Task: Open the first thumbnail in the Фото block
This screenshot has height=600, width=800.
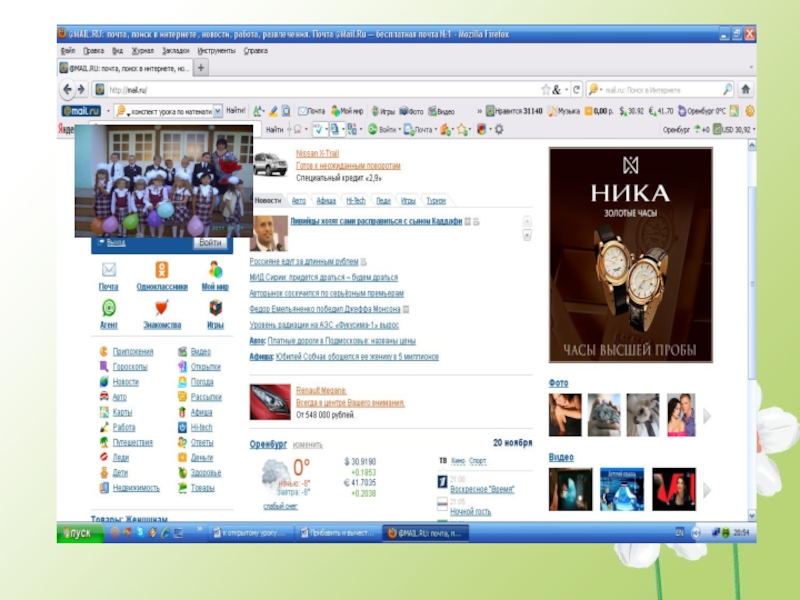Action: 565,415
